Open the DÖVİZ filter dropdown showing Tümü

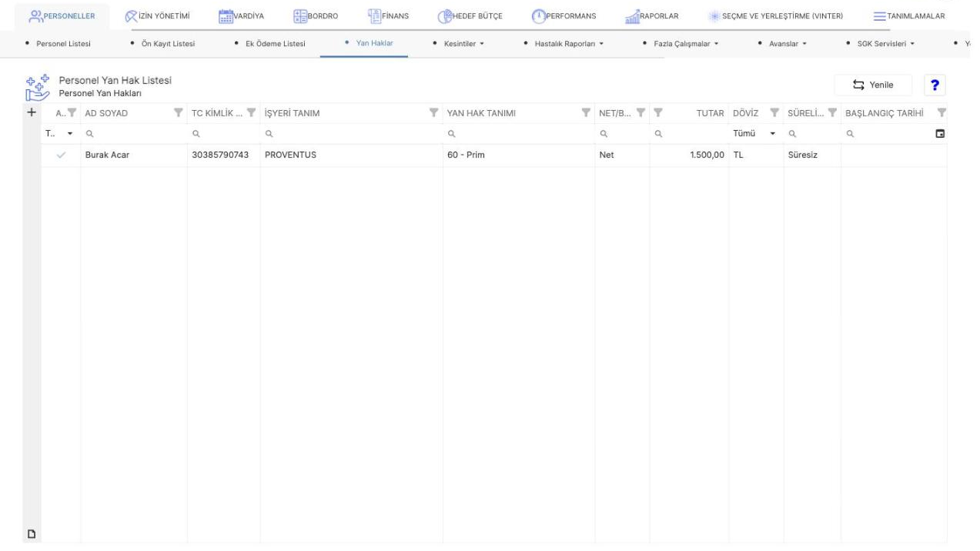[756, 133]
